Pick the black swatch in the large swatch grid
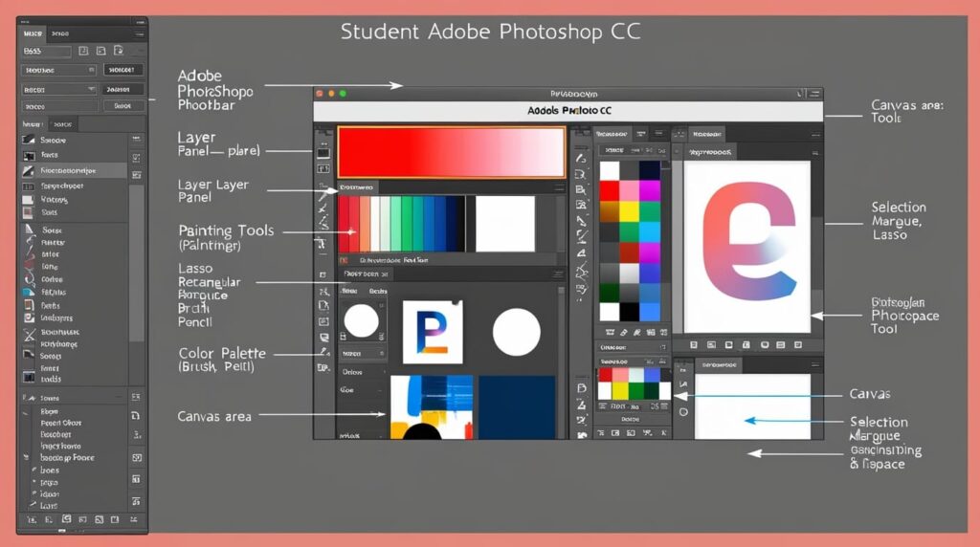The width and height of the screenshot is (980, 547). click(630, 311)
